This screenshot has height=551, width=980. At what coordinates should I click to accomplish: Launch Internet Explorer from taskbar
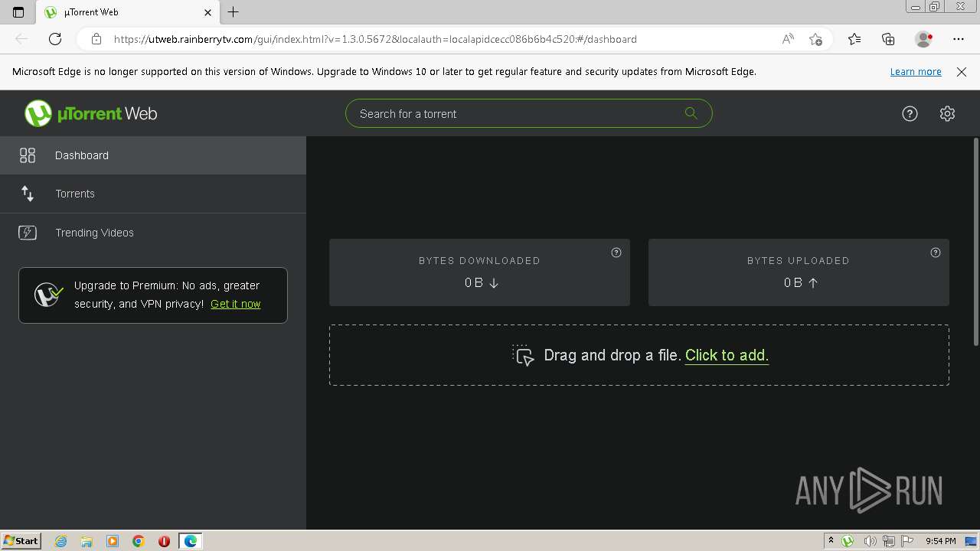(x=61, y=541)
